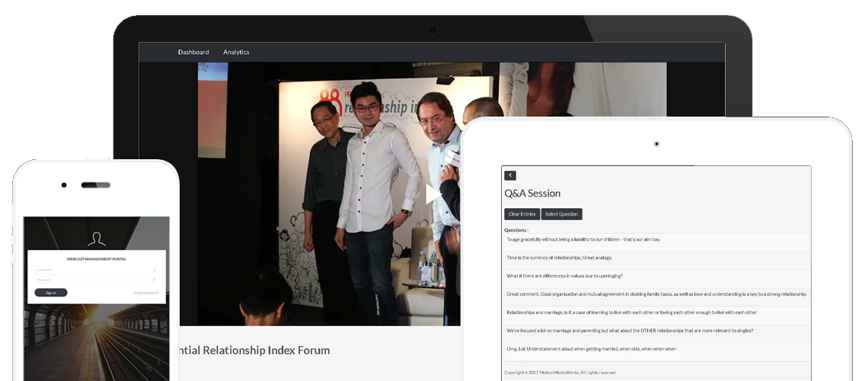Open the Analytics tab on the laptop
The height and width of the screenshot is (381, 868).
[236, 52]
